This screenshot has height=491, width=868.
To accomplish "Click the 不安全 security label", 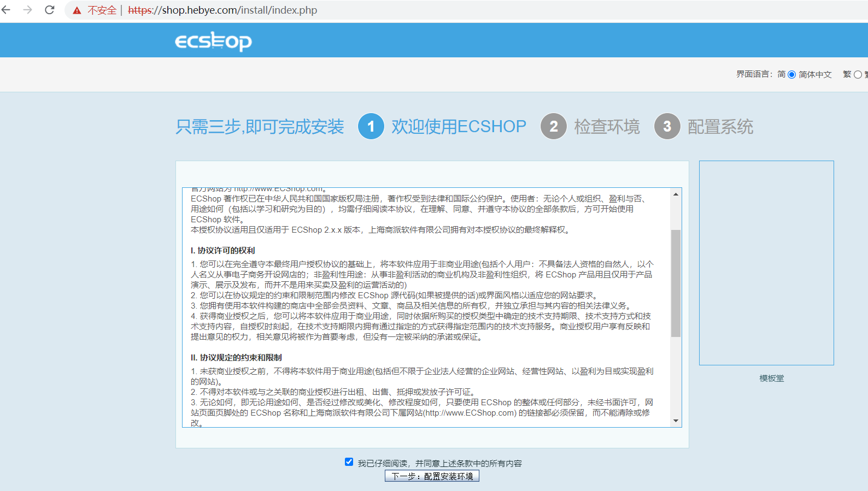I will point(102,10).
